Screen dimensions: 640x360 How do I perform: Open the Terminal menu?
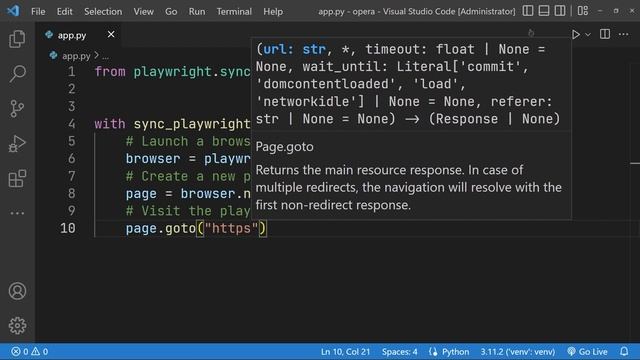tap(234, 11)
